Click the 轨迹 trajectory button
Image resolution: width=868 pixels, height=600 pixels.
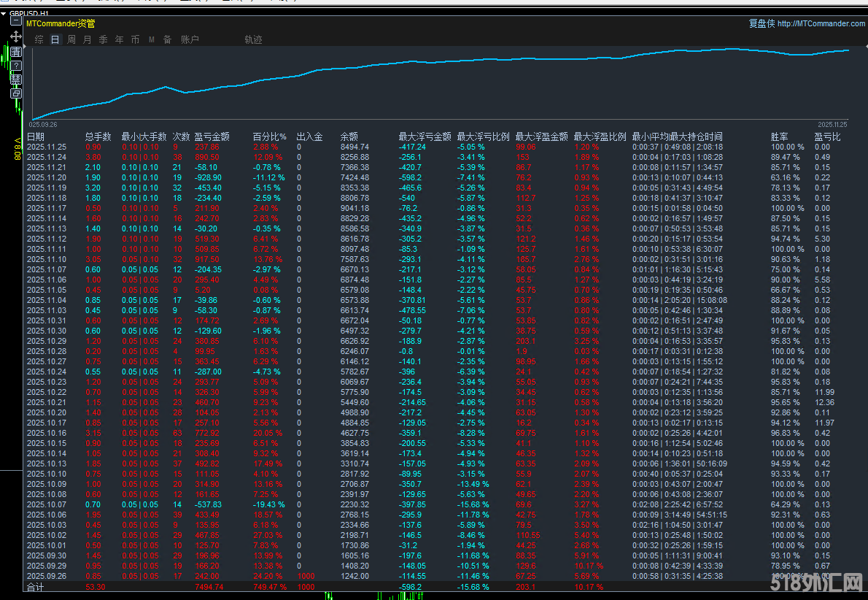(x=253, y=40)
